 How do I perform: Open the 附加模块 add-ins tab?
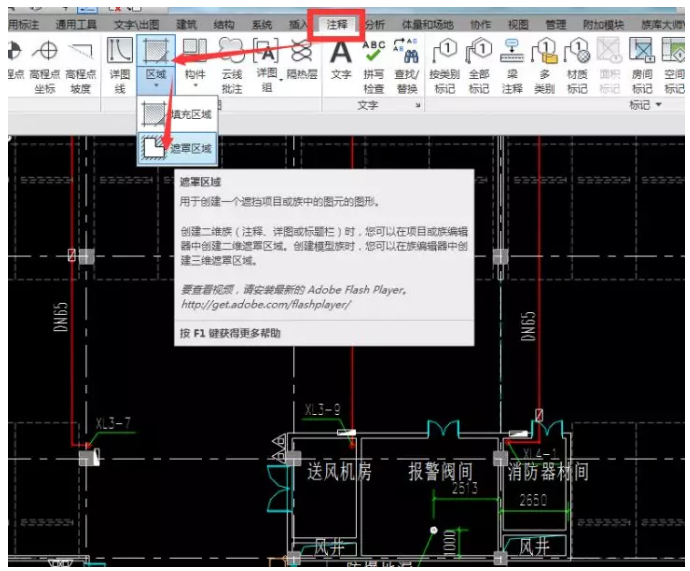[x=603, y=25]
